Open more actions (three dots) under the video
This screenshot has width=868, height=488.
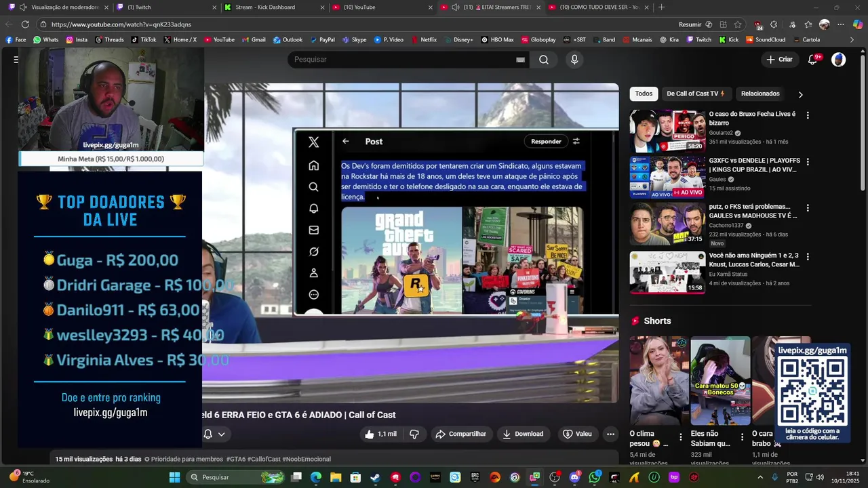click(610, 434)
